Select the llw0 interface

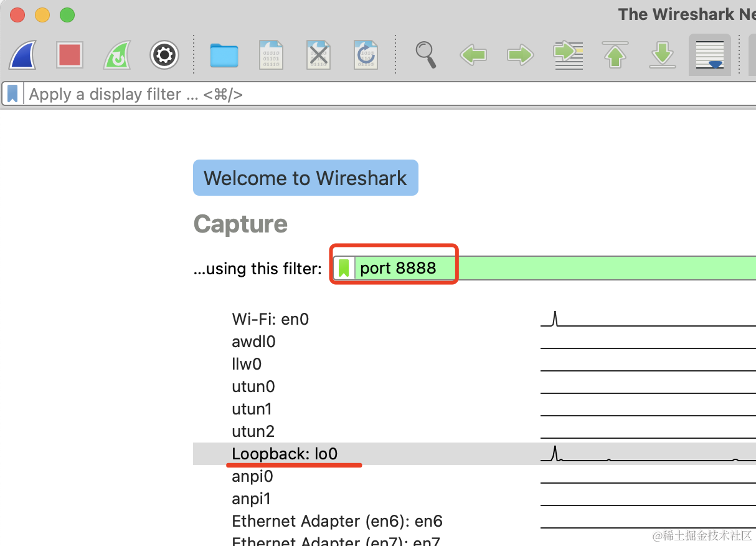(247, 364)
